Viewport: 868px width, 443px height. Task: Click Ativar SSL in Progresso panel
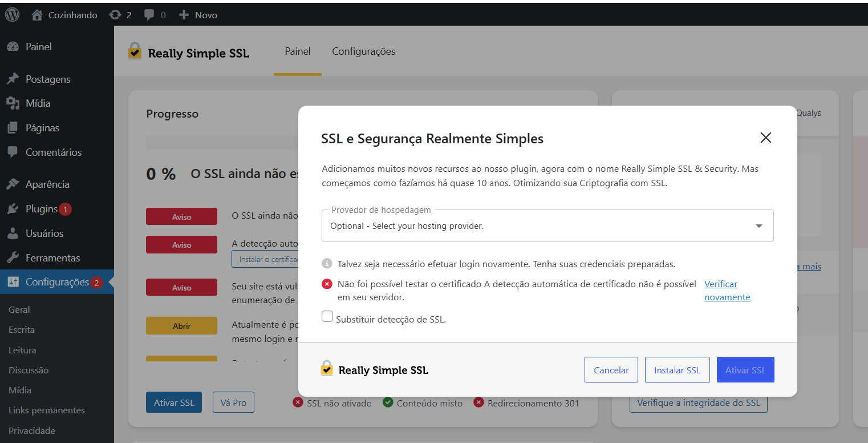tap(174, 402)
